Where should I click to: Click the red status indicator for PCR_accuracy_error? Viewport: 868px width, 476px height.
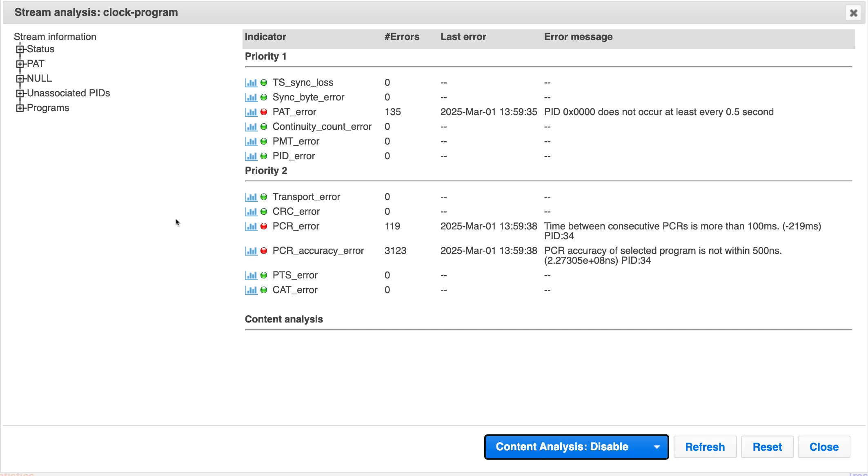pyautogui.click(x=264, y=251)
